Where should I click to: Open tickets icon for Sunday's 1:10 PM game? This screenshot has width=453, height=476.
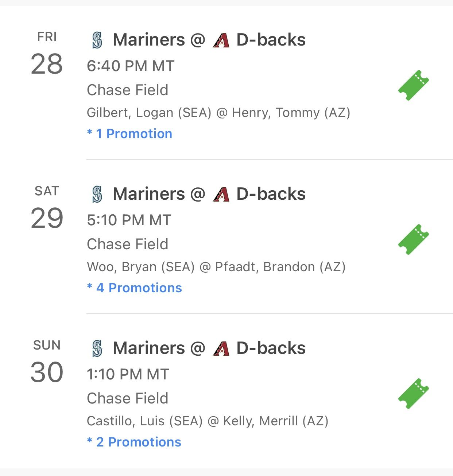click(413, 394)
